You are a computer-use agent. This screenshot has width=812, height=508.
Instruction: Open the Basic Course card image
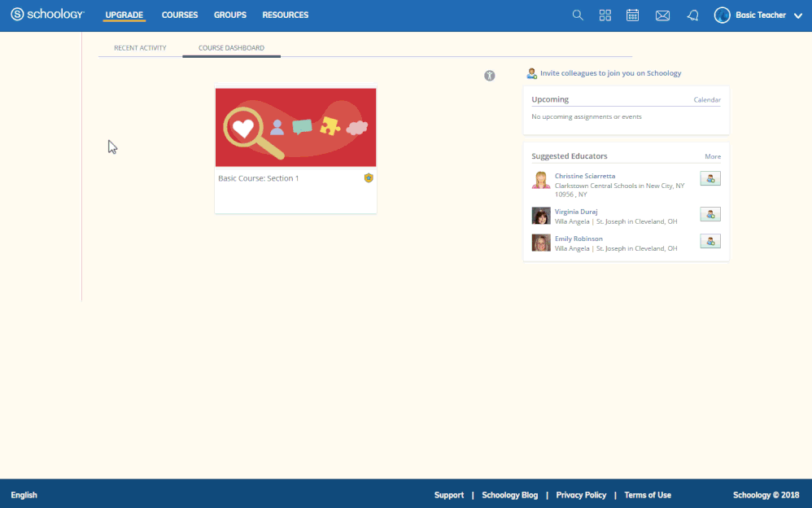(x=295, y=128)
